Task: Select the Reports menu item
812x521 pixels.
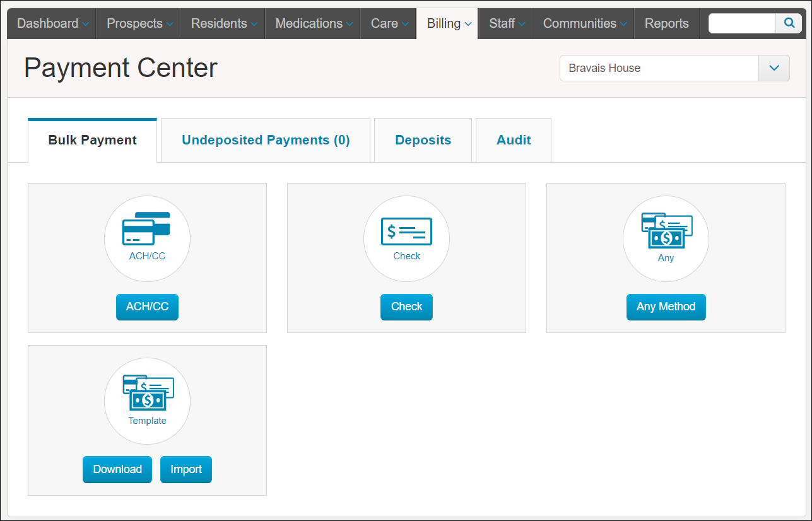Action: (x=666, y=23)
